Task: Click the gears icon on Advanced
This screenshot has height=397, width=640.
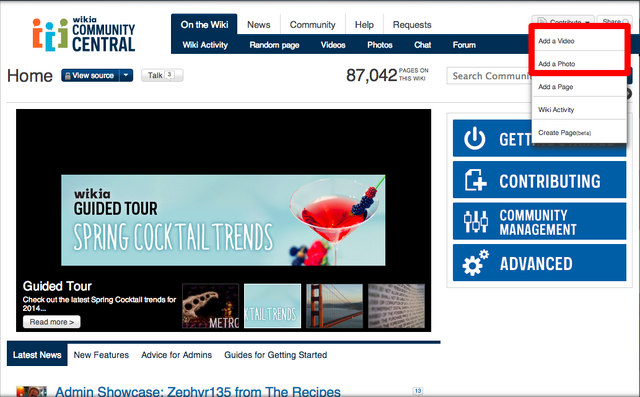Action: pos(476,263)
